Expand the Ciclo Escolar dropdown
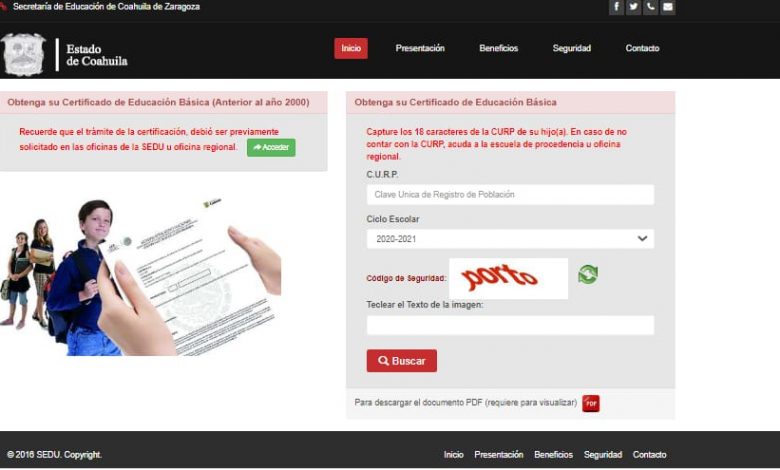The image size is (780, 470). click(x=510, y=239)
